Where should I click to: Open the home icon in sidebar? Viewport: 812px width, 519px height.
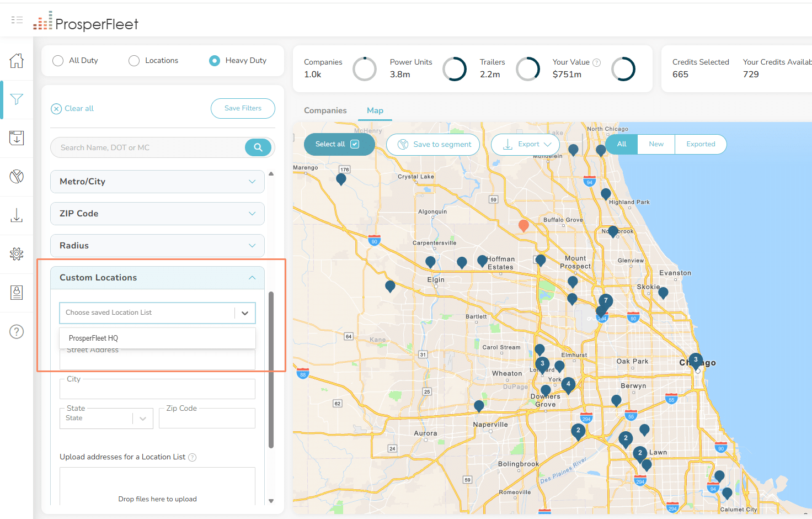point(17,61)
